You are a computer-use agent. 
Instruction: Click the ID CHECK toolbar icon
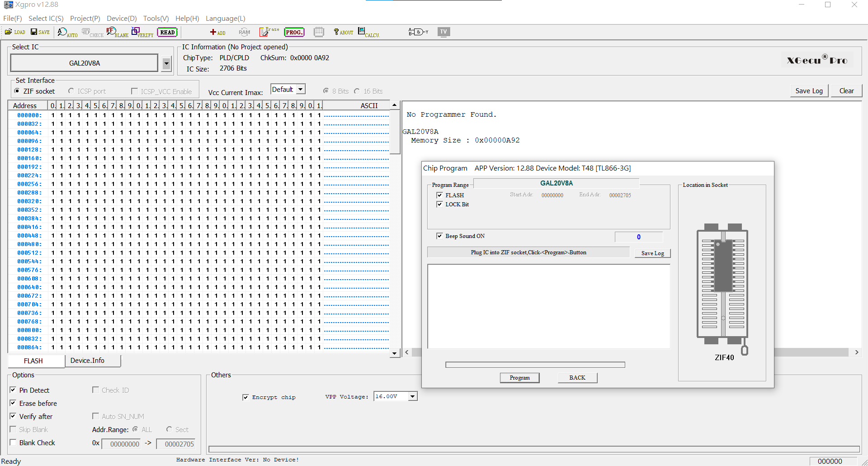93,32
